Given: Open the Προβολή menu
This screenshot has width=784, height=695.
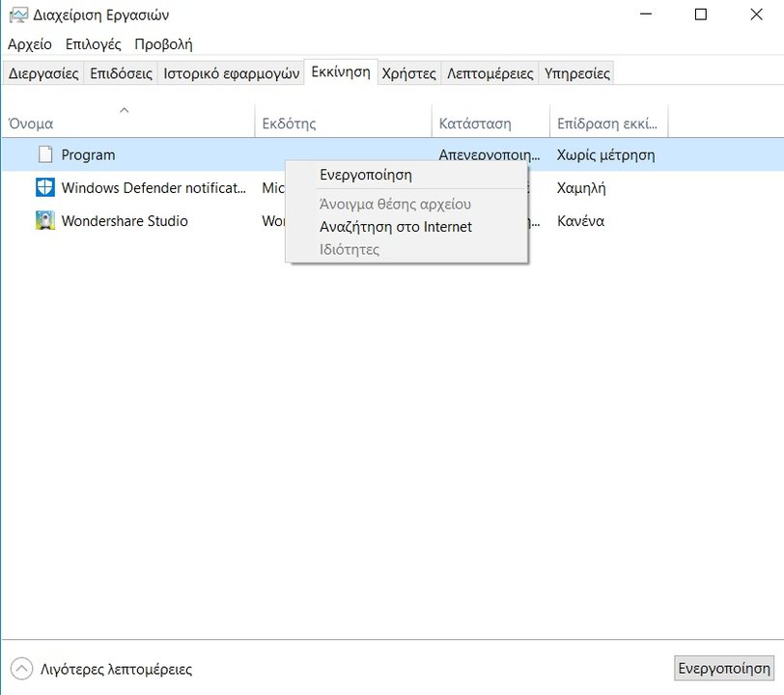Looking at the screenshot, I should pyautogui.click(x=163, y=44).
